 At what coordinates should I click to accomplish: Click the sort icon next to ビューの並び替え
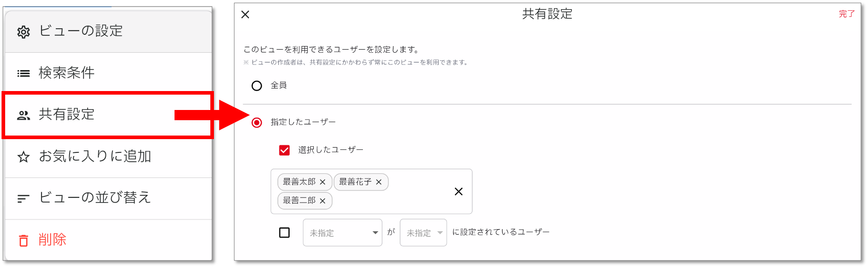[24, 198]
